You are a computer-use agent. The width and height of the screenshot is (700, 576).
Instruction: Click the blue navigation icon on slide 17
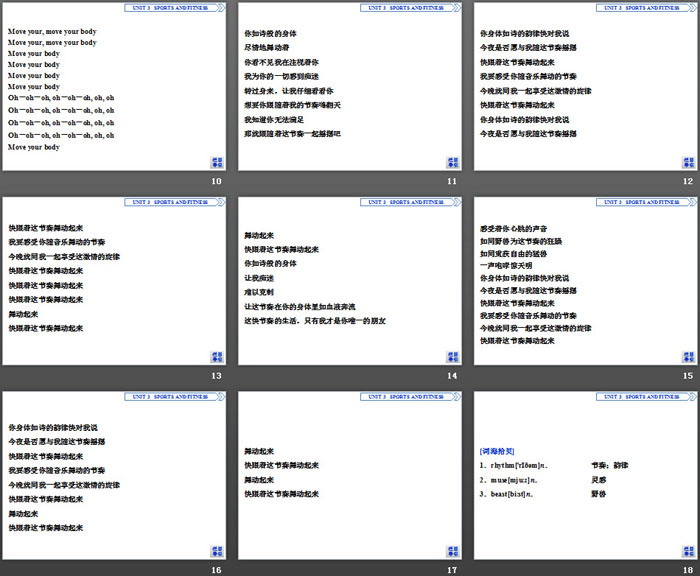pyautogui.click(x=453, y=552)
